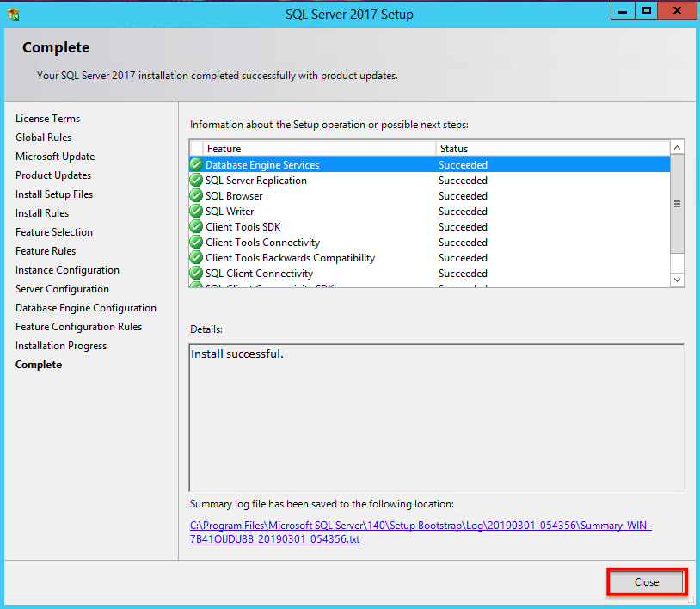The height and width of the screenshot is (609, 700).
Task: Select the SQL Server Replication row
Action: (x=429, y=181)
